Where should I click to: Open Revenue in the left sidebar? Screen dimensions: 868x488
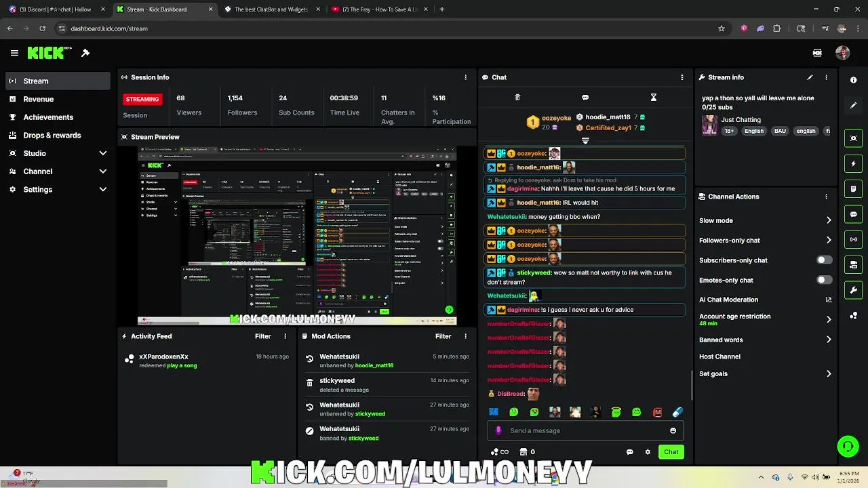[x=58, y=99]
